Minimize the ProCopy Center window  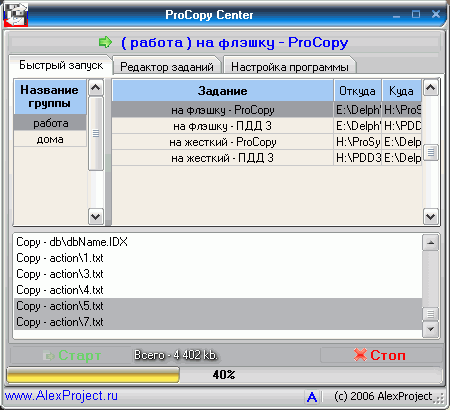[x=396, y=15]
